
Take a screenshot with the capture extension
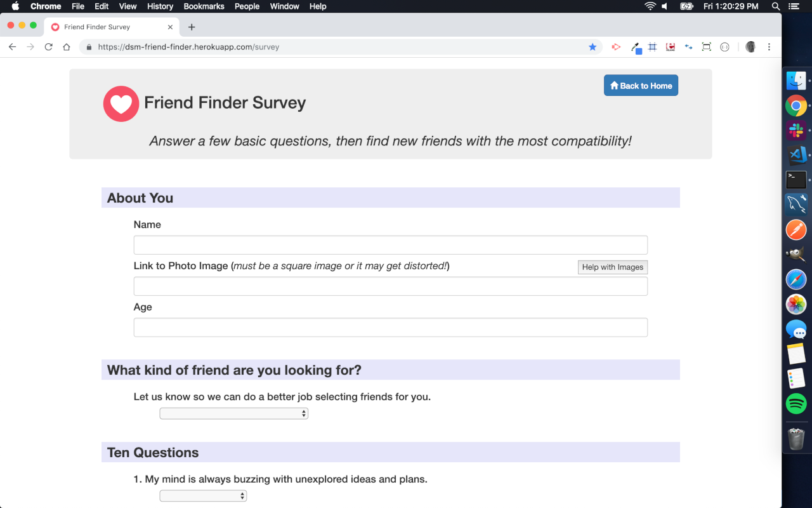tap(706, 46)
